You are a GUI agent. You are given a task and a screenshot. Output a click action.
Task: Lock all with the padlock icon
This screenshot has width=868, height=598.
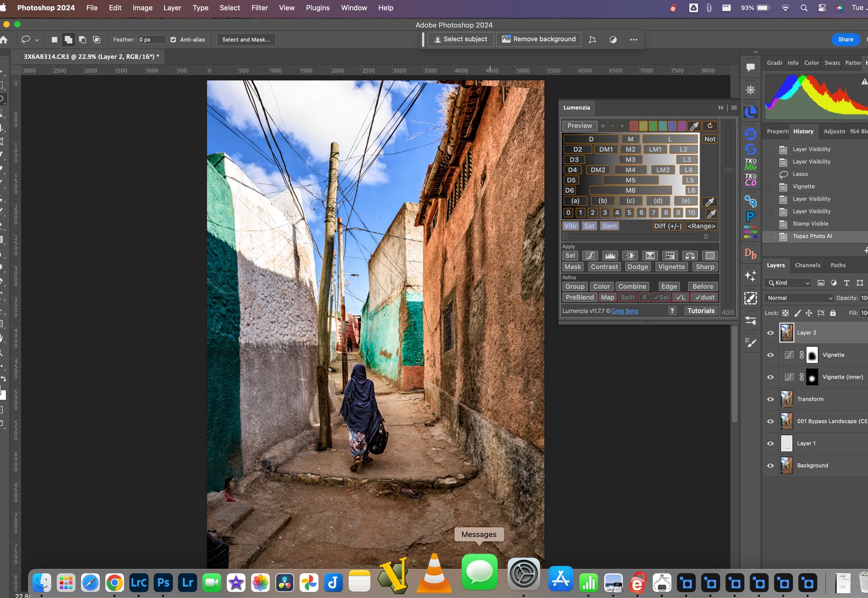pyautogui.click(x=833, y=313)
